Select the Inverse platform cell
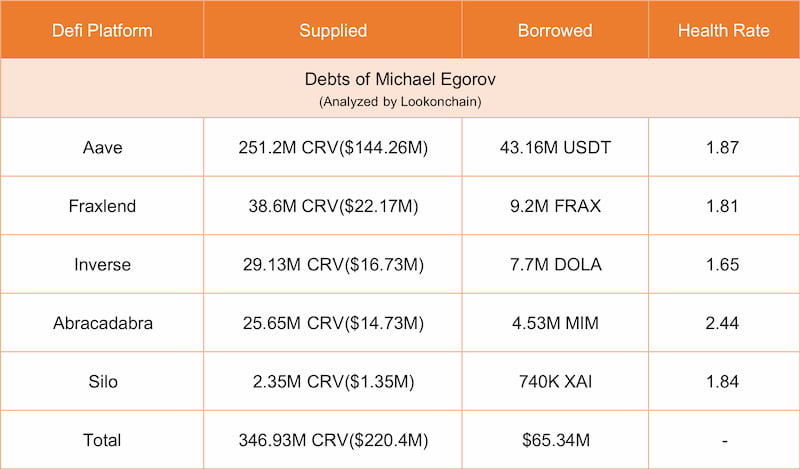 pyautogui.click(x=102, y=265)
